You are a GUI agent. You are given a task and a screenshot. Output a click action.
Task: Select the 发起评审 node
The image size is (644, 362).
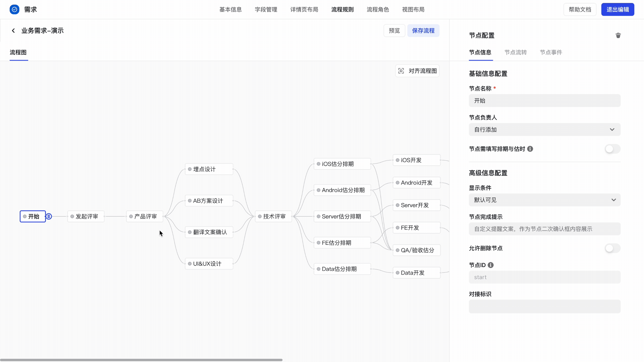pos(86,216)
